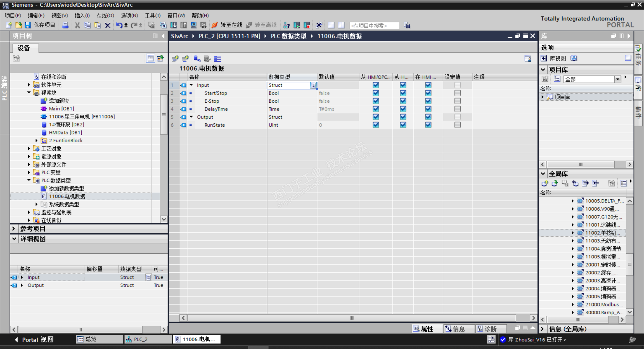The height and width of the screenshot is (349, 644).
Task: Click the editor horizontal scrollbar thumb
Action: [x=352, y=318]
